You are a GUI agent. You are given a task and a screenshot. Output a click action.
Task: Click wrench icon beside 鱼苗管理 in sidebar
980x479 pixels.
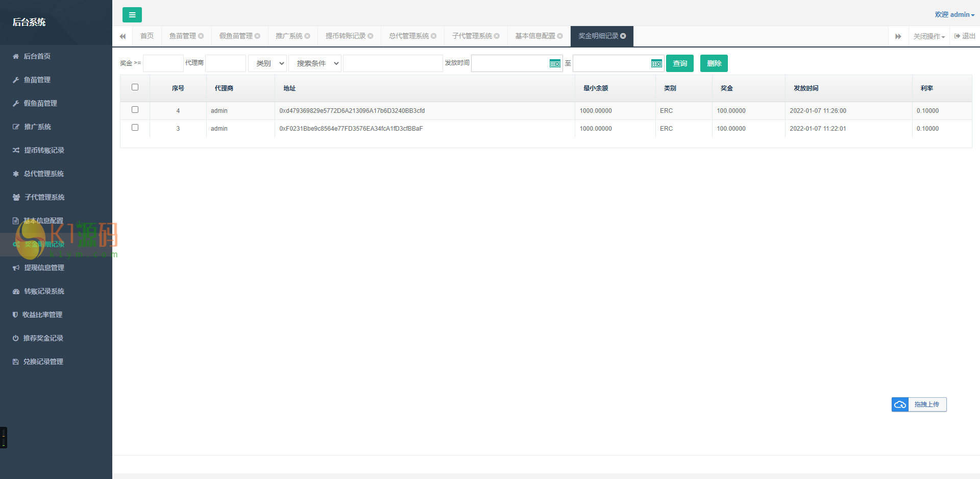pos(16,80)
